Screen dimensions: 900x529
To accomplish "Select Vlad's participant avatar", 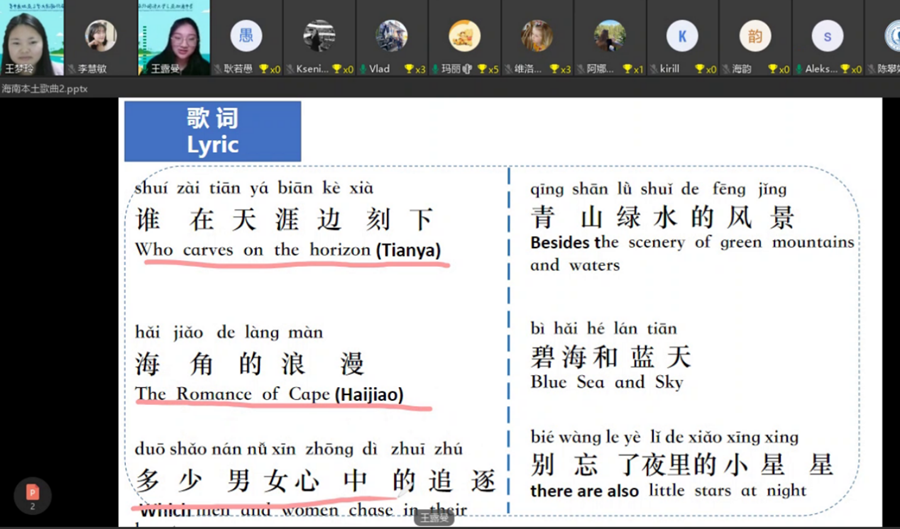I will coord(391,36).
